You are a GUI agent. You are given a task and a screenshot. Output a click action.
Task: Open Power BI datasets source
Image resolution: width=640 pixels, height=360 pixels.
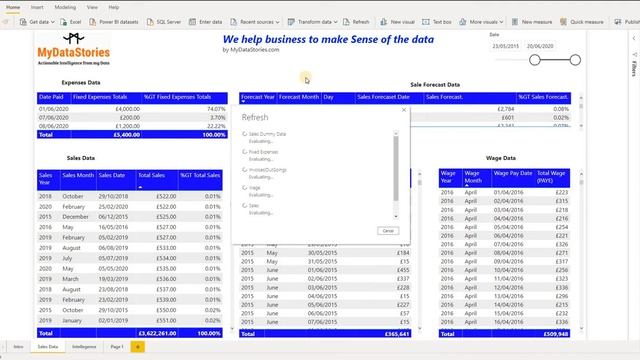coord(114,22)
